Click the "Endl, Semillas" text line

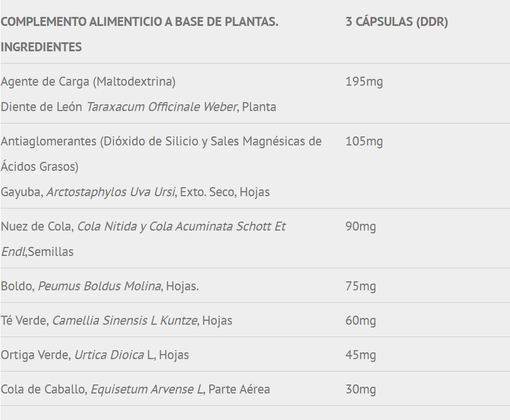[x=37, y=252]
